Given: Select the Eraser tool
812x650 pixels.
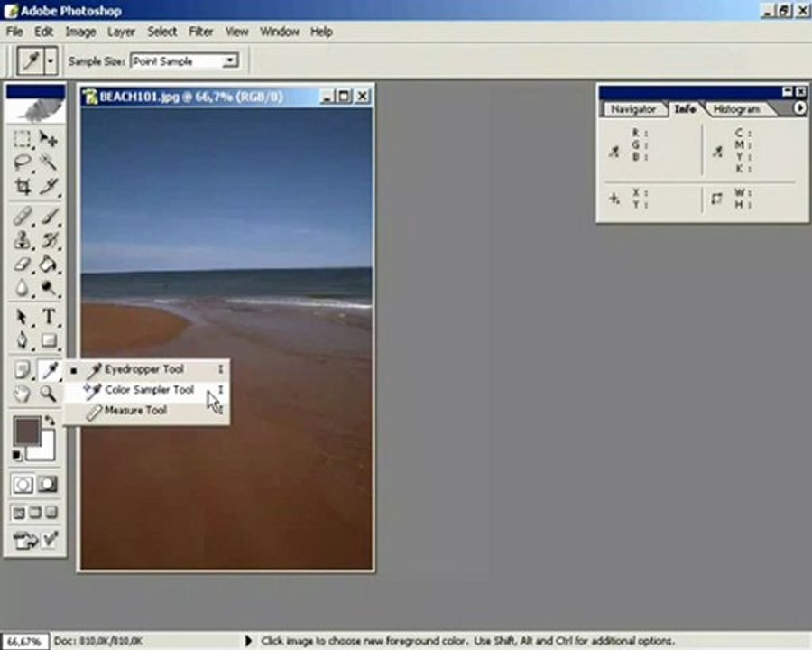Looking at the screenshot, I should tap(22, 264).
